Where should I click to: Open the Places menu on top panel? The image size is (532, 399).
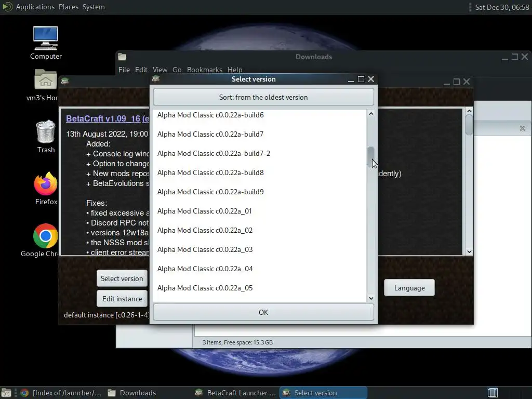click(69, 7)
